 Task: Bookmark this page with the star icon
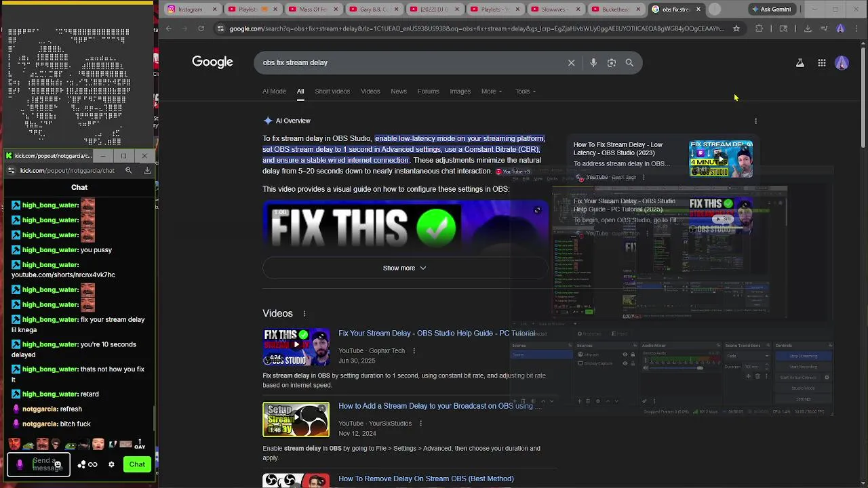736,28
